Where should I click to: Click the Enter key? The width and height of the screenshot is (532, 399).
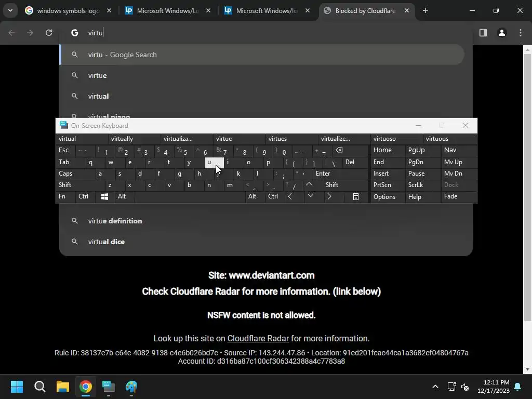pyautogui.click(x=340, y=174)
